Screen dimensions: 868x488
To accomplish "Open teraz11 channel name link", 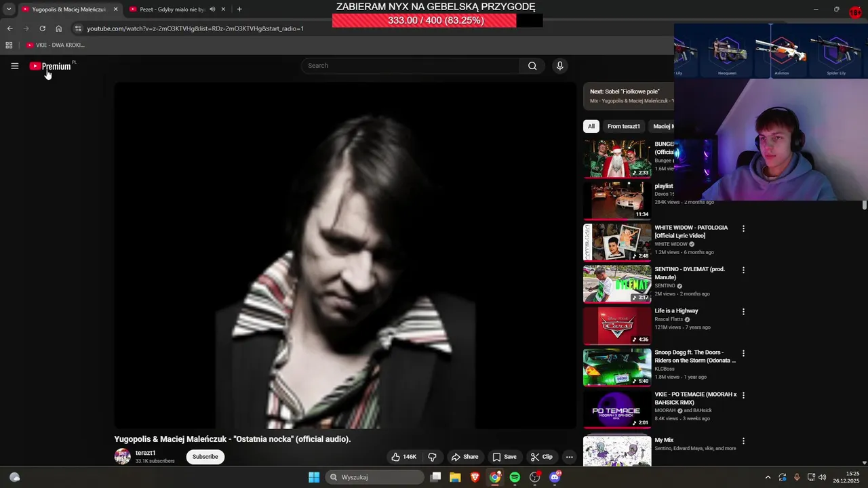I will (146, 453).
